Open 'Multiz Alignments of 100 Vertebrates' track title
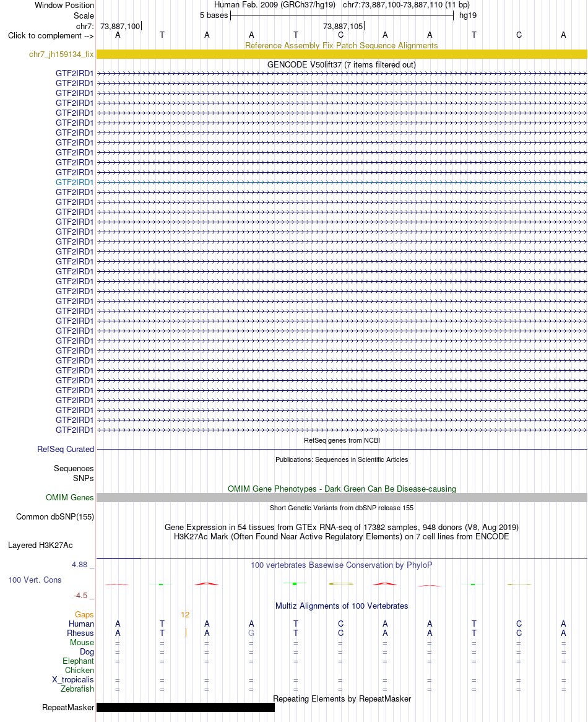 (342, 606)
